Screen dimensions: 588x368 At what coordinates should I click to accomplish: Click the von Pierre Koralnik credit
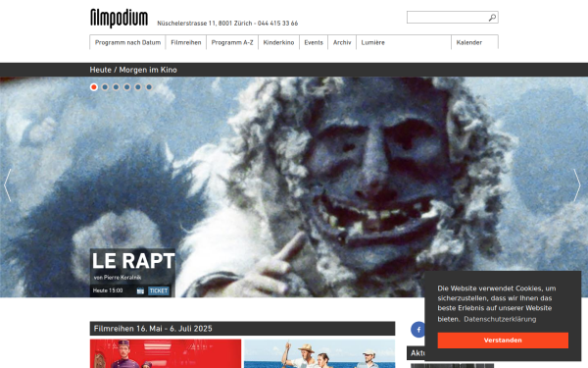pos(118,278)
